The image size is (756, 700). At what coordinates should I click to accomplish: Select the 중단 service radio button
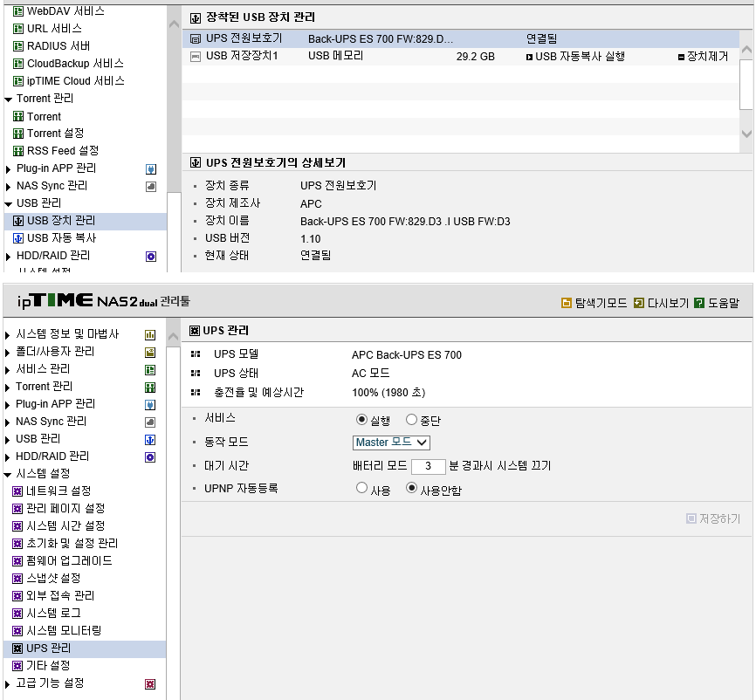point(411,420)
